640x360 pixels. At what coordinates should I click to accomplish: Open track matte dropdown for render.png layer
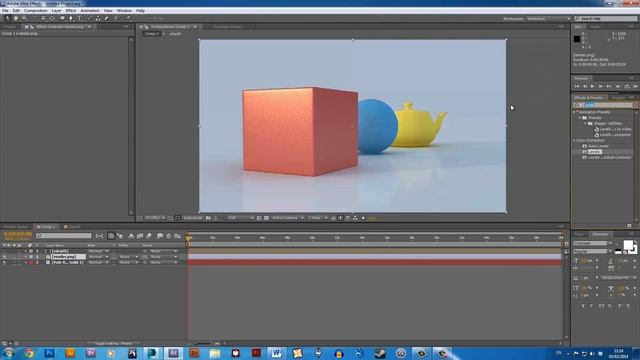(x=128, y=257)
